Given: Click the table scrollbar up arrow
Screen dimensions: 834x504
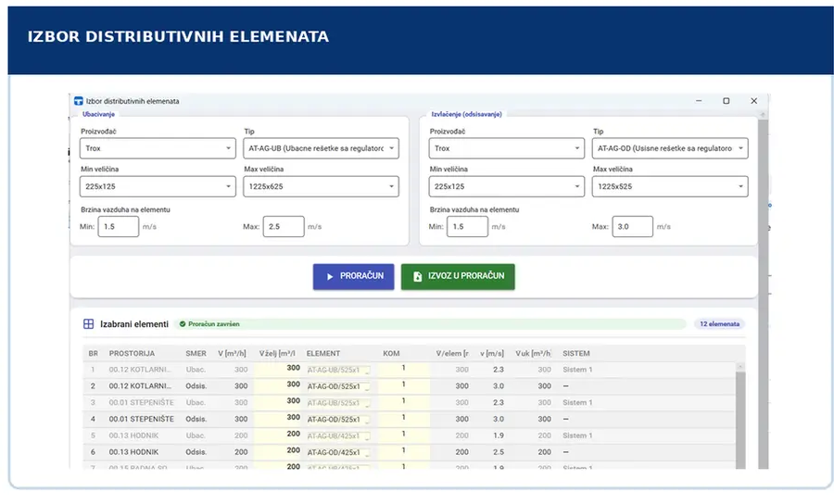Looking at the screenshot, I should tap(740, 367).
